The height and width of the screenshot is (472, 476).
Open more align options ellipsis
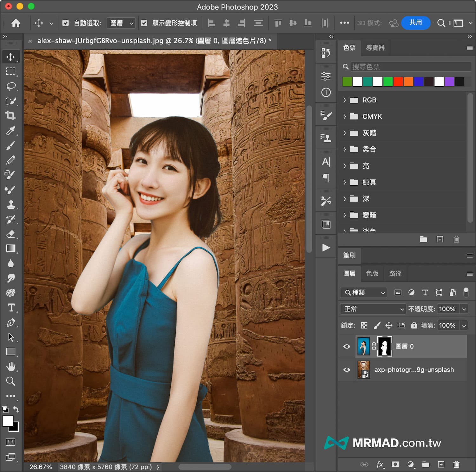(344, 23)
